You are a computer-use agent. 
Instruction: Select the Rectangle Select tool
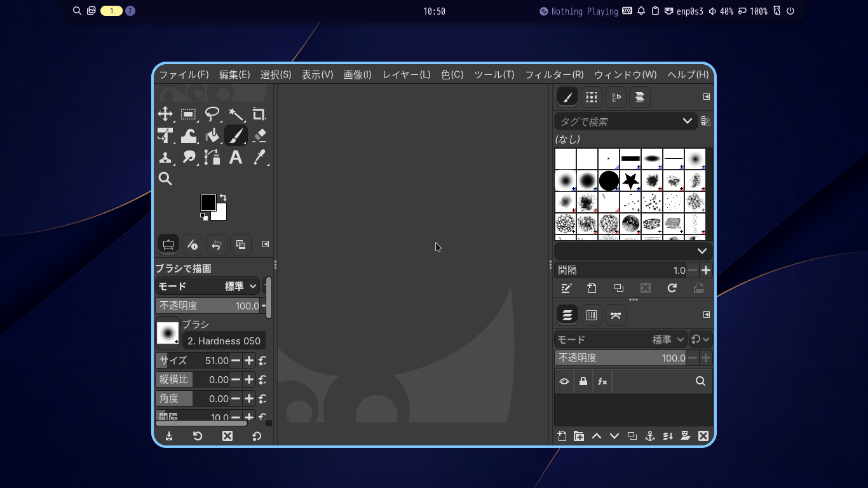tap(189, 114)
